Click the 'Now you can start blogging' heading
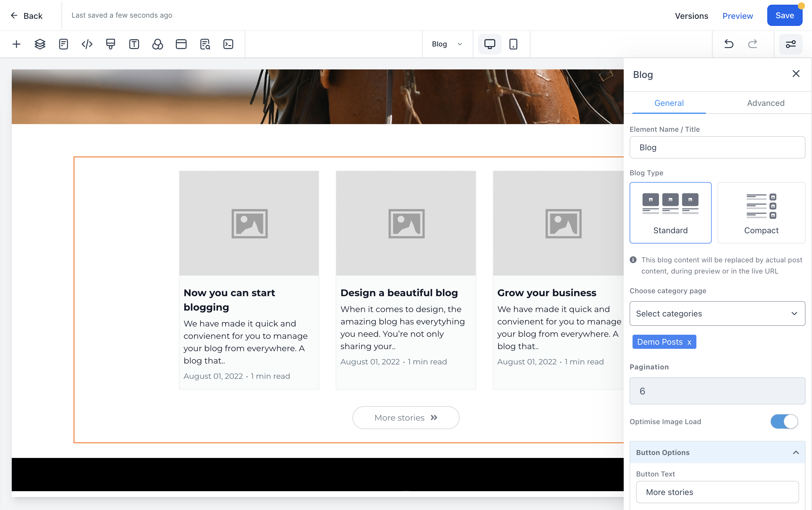This screenshot has height=510, width=812. (x=229, y=300)
